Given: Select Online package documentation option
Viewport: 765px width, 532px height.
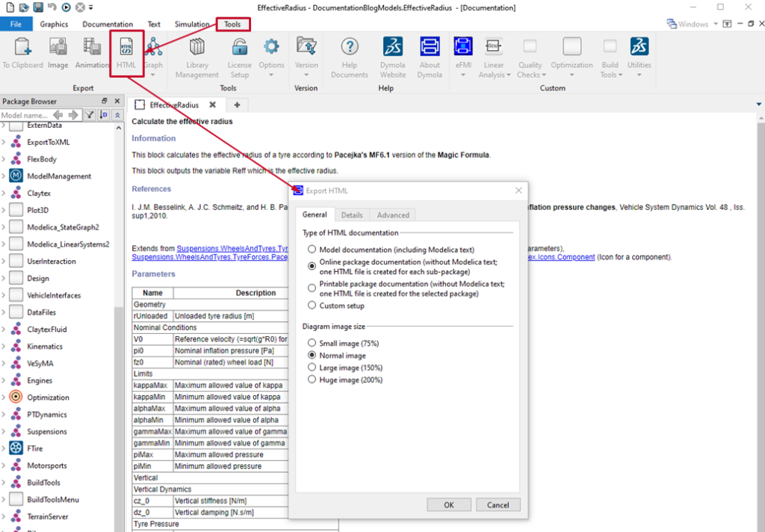Looking at the screenshot, I should click(x=312, y=266).
